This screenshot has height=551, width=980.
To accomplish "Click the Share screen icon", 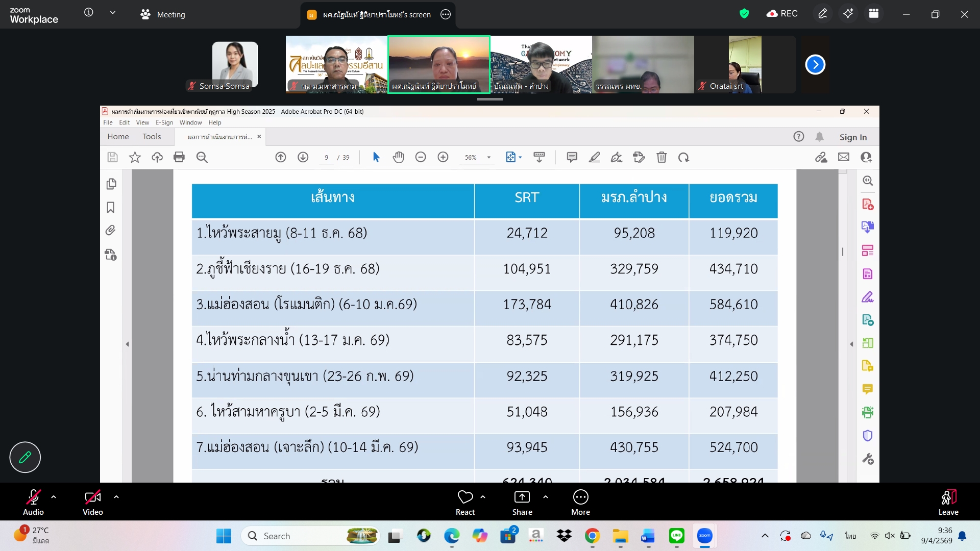I will click(522, 497).
